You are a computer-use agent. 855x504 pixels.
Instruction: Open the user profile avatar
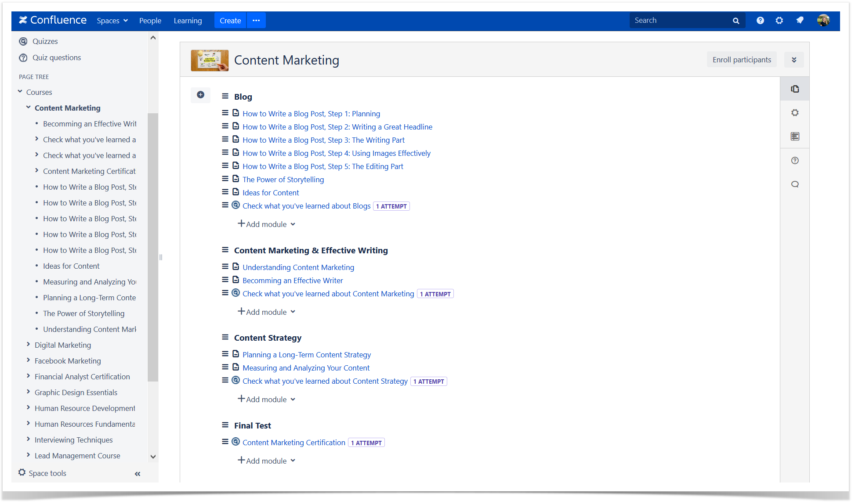pyautogui.click(x=823, y=20)
